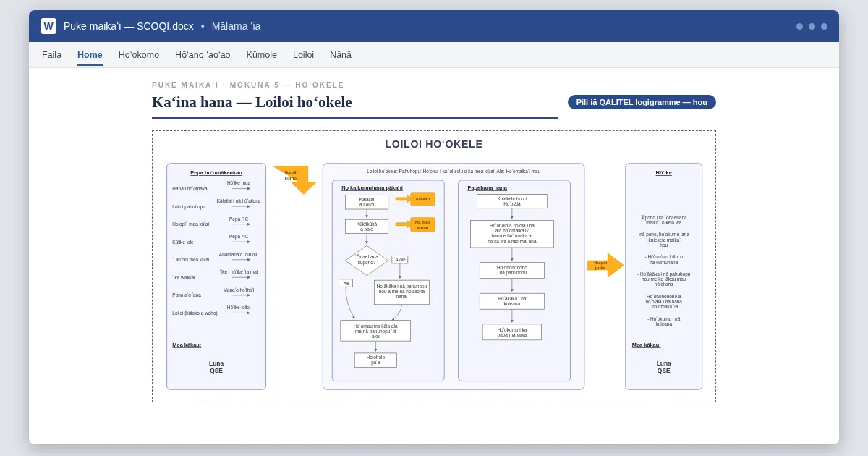Image resolution: width=868 pixels, height=456 pixels.
Task: Click the Loiloi (kūloko a waho) row label
Action: pyautogui.click(x=195, y=313)
